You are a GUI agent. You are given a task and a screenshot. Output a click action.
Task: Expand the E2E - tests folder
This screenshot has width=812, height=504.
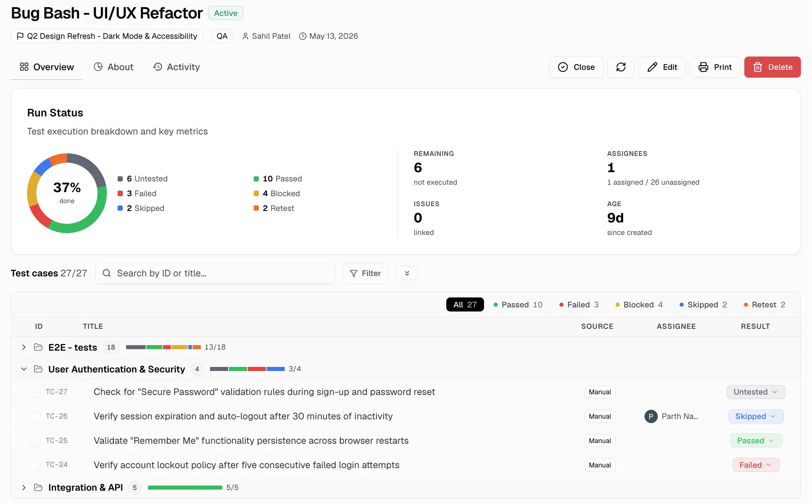[x=24, y=347]
